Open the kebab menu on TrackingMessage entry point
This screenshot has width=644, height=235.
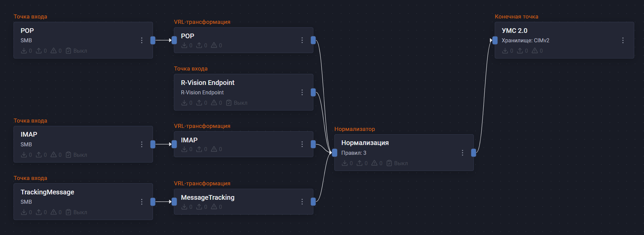142,202
